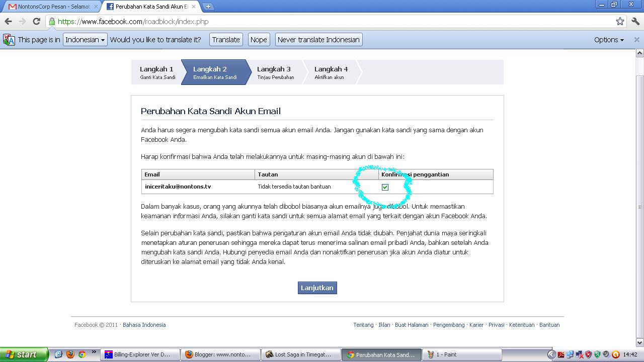Open the Chrome wrench menu
This screenshot has width=644, height=362.
point(635,21)
